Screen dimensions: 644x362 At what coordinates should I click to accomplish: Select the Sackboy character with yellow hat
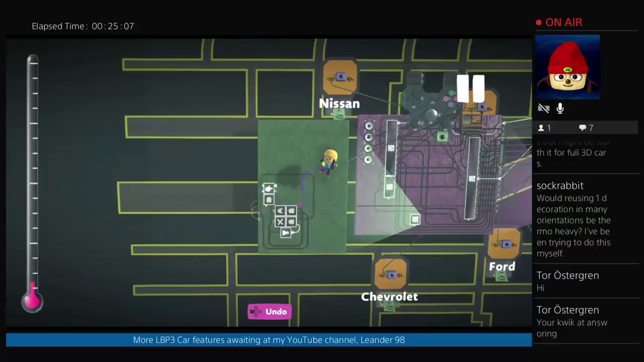click(329, 162)
